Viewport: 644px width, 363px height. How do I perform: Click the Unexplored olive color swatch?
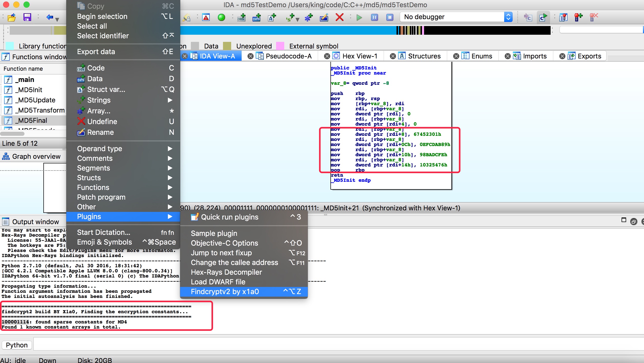(x=227, y=46)
